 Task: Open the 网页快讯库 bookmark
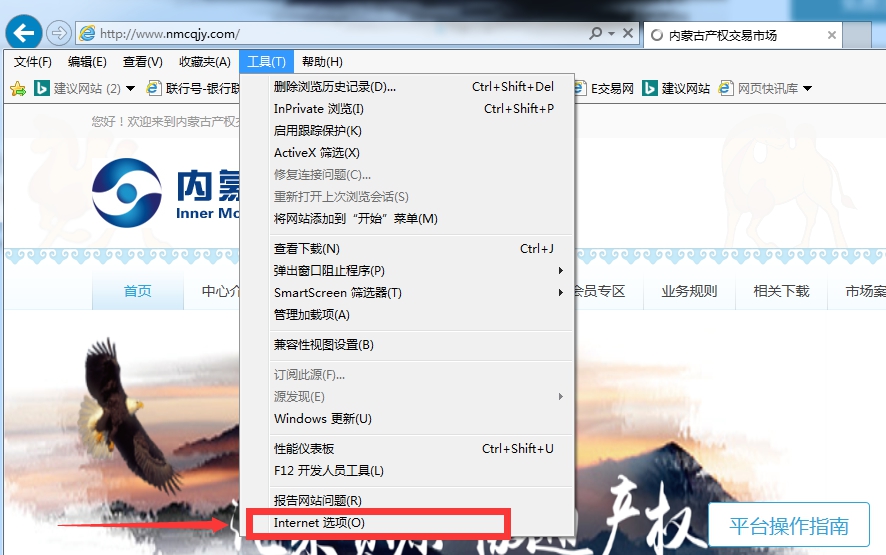pyautogui.click(x=759, y=89)
